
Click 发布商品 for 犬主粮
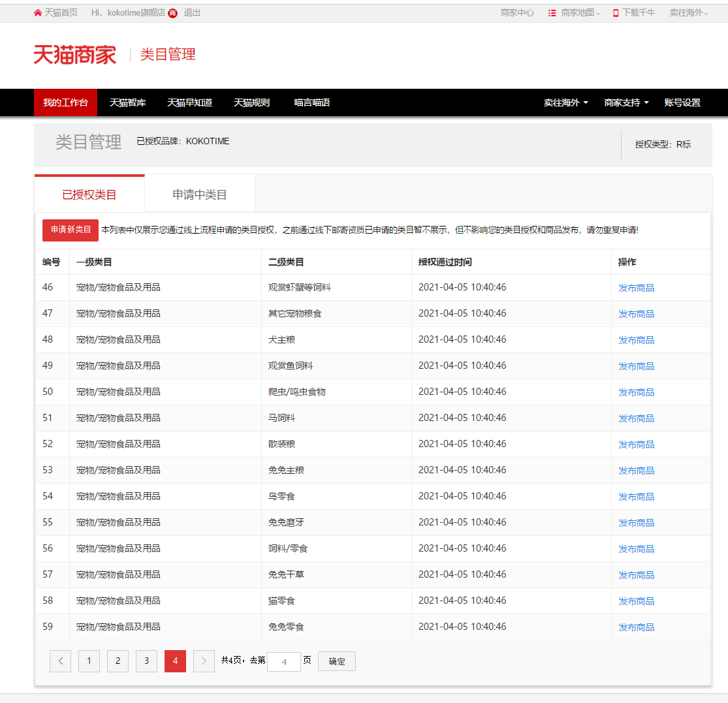[636, 340]
